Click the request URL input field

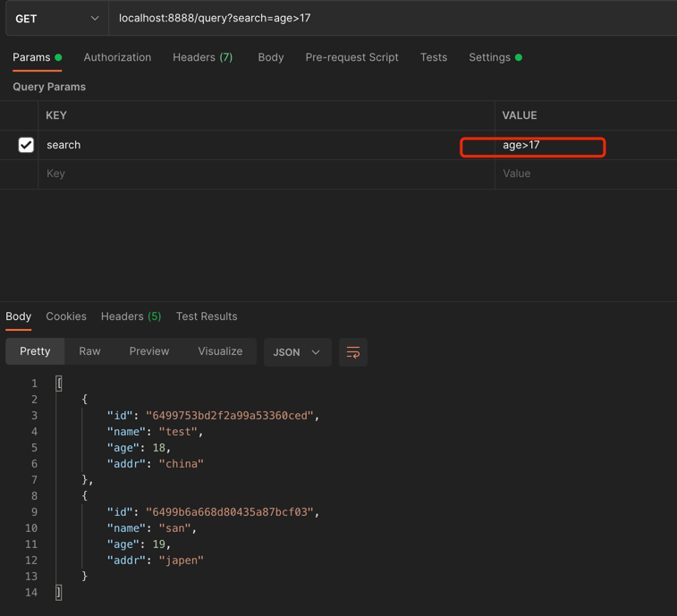tap(392, 18)
